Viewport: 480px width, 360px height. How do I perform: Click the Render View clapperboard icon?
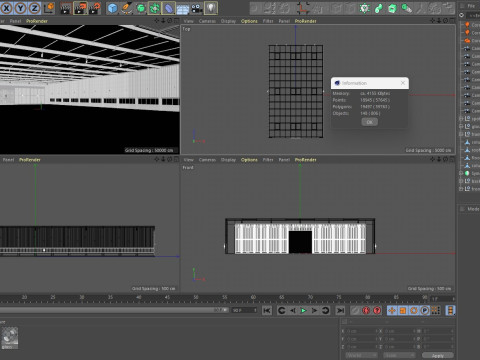coord(66,8)
